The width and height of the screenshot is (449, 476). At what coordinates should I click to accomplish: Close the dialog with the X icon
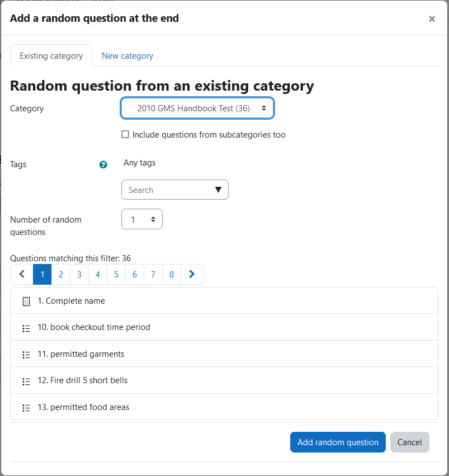pyautogui.click(x=432, y=19)
